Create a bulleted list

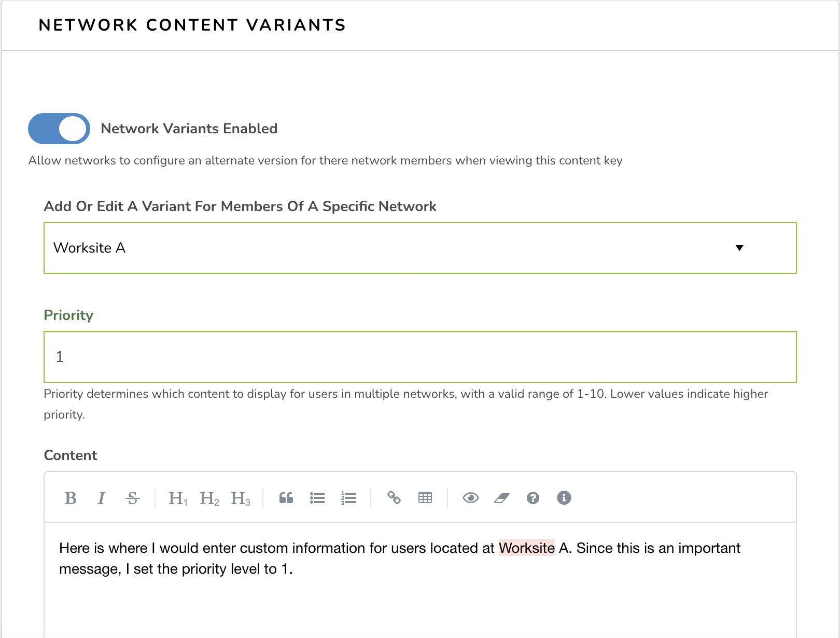coord(317,498)
